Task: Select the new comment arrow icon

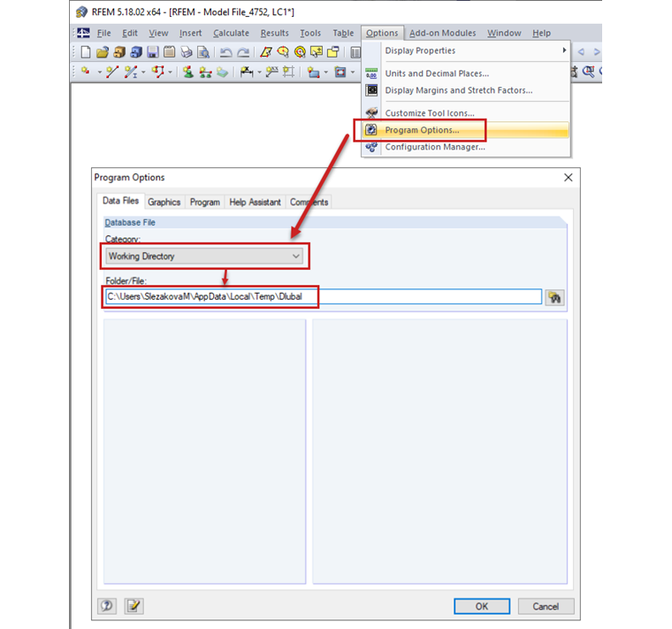Action: pos(271,72)
